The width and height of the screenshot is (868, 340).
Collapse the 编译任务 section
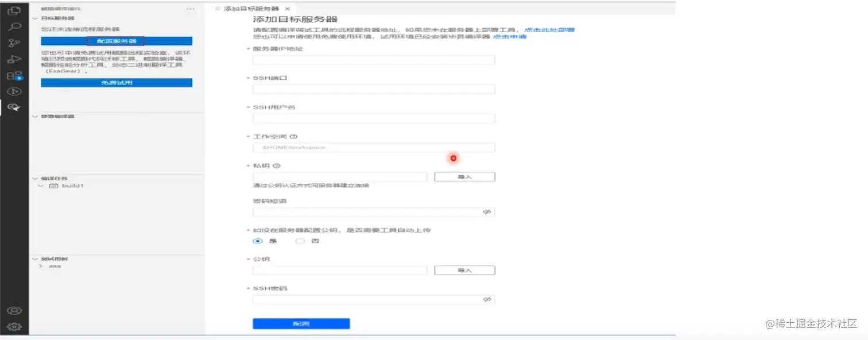[x=35, y=178]
